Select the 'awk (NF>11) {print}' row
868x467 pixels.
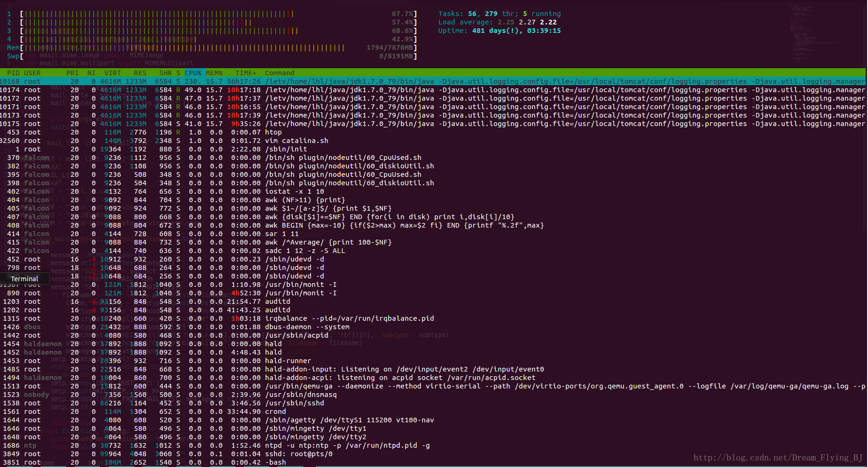tap(433, 200)
